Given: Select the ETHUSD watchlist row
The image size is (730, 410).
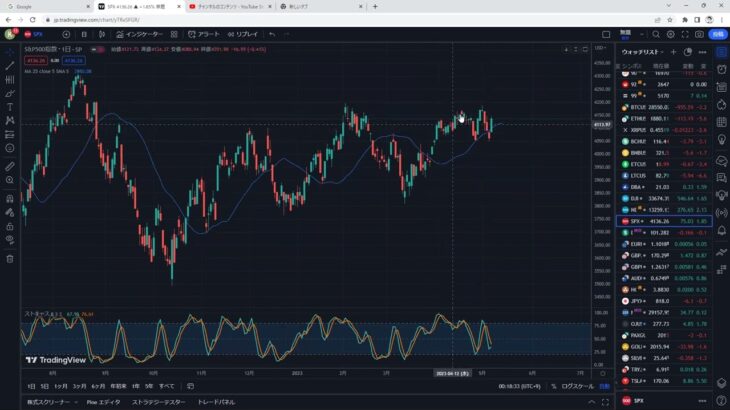Looking at the screenshot, I should point(664,119).
